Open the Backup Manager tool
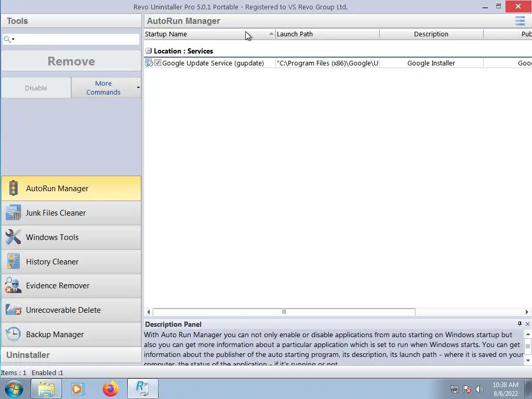This screenshot has height=399, width=532. point(71,335)
